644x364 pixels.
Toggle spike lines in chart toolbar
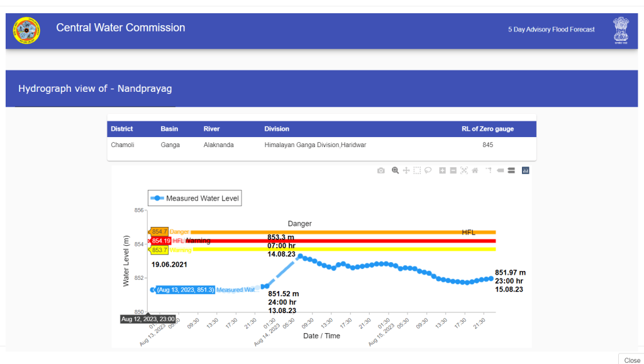coord(489,170)
